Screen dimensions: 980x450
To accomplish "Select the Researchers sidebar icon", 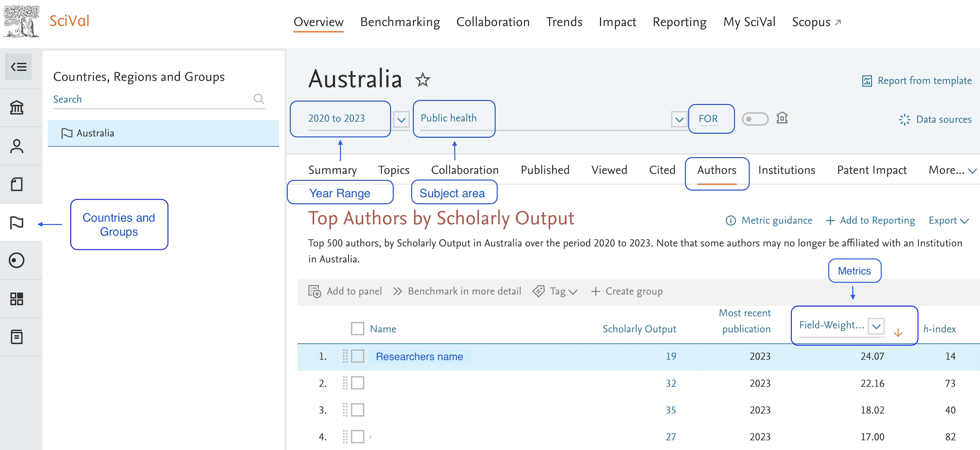I will pos(17,146).
